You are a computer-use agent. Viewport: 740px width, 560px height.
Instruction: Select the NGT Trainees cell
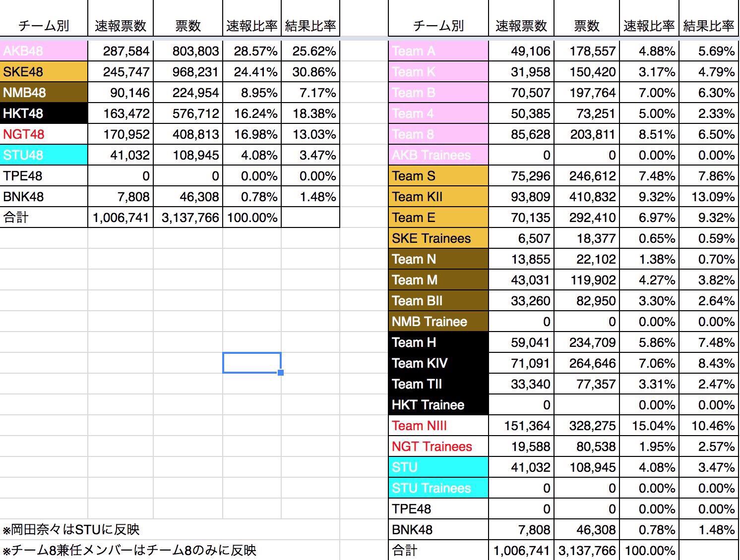[x=438, y=447]
